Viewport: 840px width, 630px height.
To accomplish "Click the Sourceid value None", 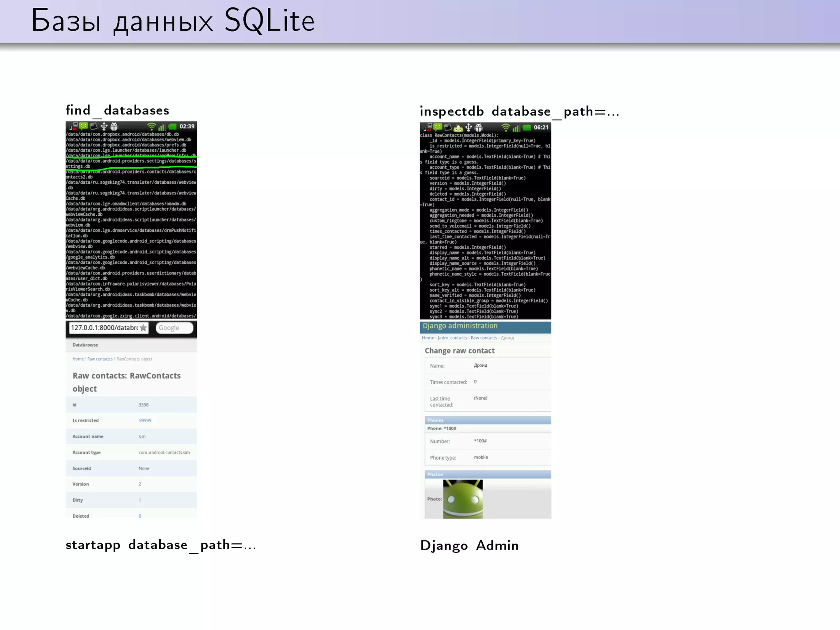I will 144,468.
